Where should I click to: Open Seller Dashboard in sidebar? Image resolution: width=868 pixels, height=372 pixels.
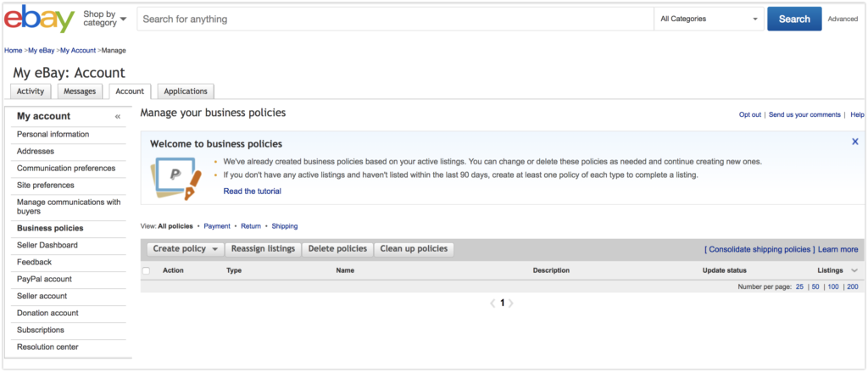[47, 245]
